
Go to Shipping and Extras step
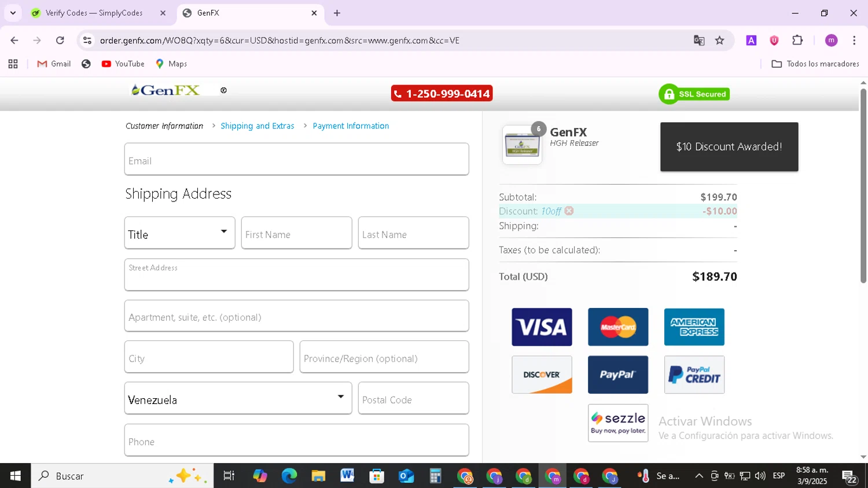pyautogui.click(x=258, y=126)
